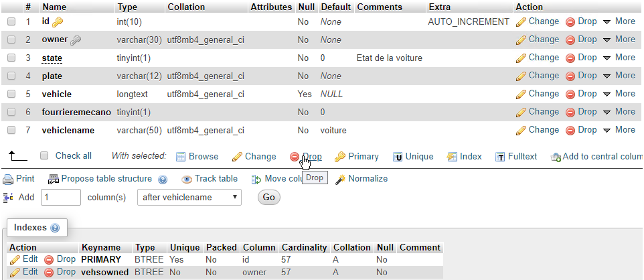
Task: Click the Edit pencil icon for PRIMARY index
Action: click(15, 259)
